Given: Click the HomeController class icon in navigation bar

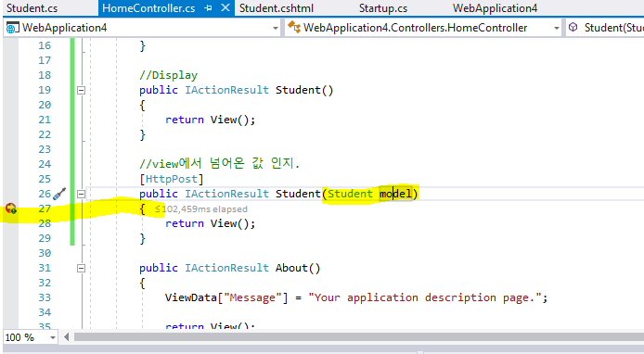Looking at the screenshot, I should [x=294, y=27].
